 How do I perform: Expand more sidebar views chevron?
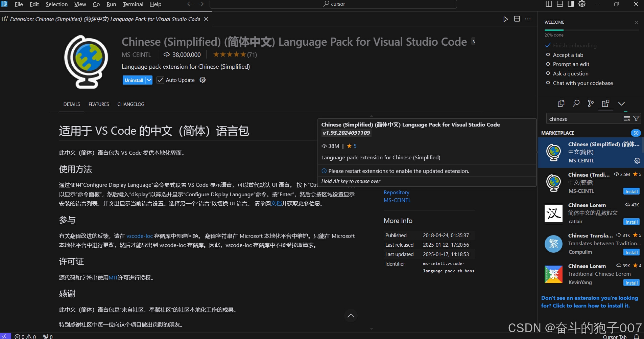pyautogui.click(x=621, y=104)
